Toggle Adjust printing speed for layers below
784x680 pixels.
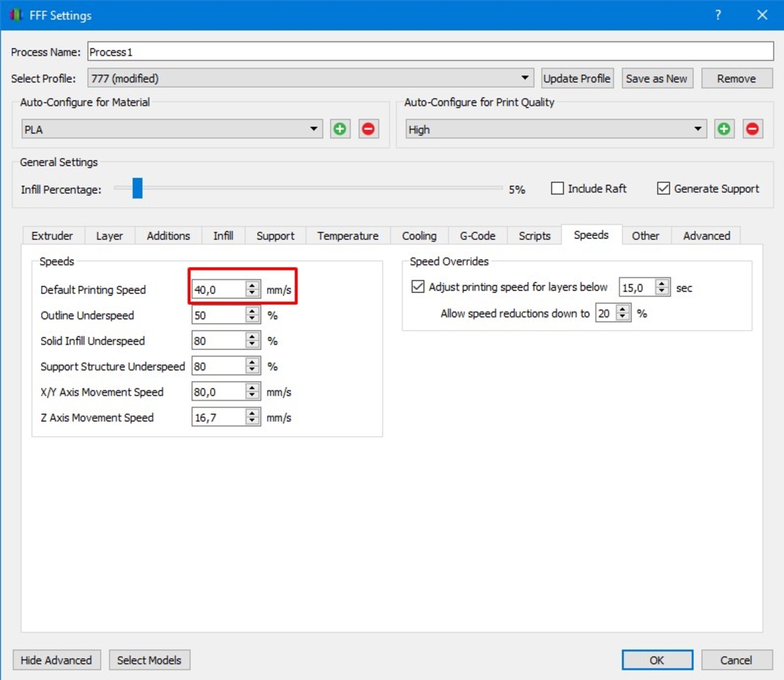(x=418, y=287)
